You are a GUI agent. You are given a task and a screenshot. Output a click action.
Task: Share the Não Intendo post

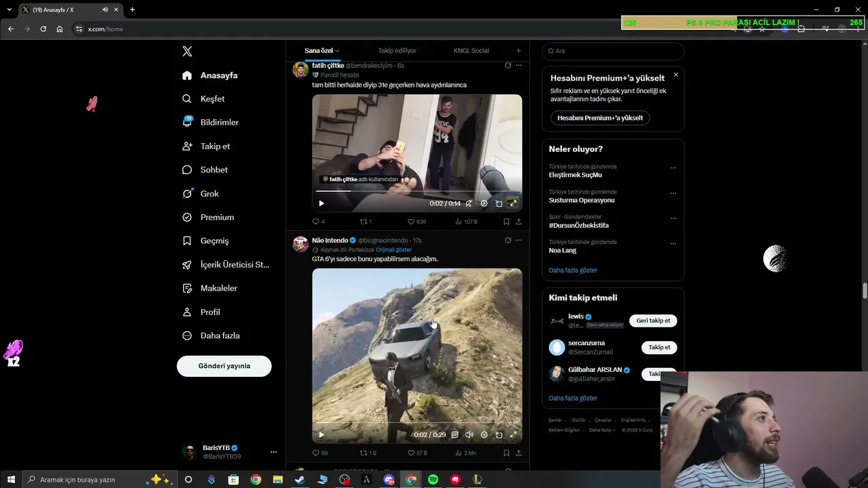click(519, 453)
